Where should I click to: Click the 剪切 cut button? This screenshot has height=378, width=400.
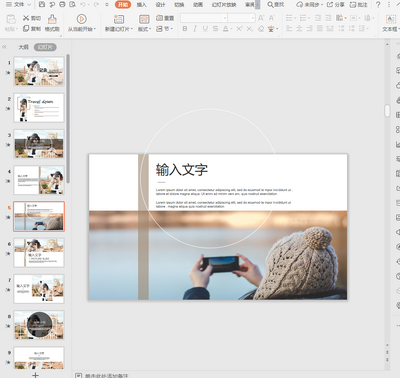pyautogui.click(x=32, y=18)
